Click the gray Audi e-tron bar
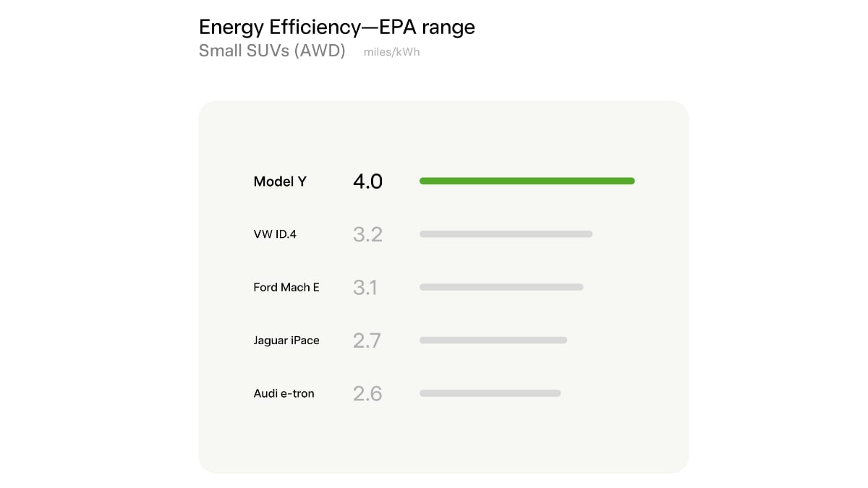 coord(490,393)
